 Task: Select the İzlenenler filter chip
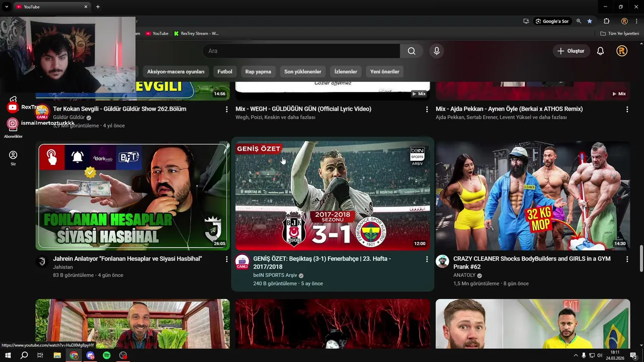[x=346, y=71]
